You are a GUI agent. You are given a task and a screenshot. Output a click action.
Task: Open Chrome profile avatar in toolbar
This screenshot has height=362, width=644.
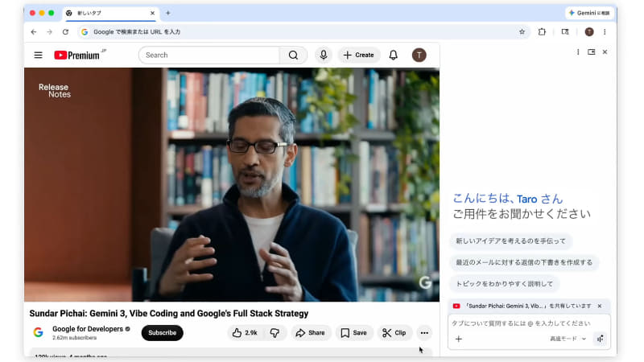coord(589,31)
